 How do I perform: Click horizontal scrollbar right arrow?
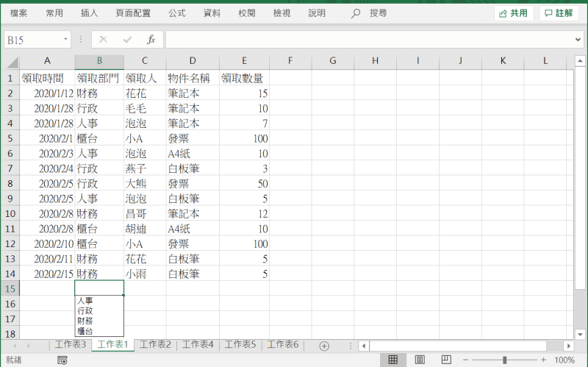tap(569, 346)
